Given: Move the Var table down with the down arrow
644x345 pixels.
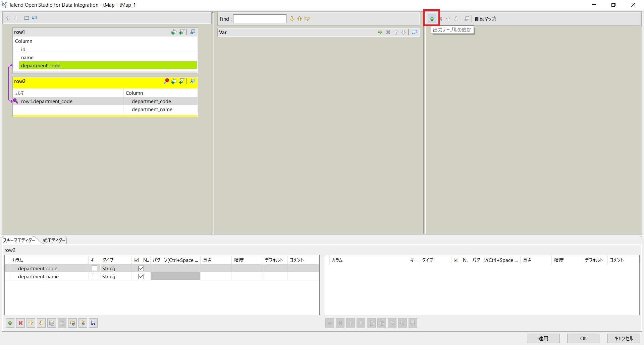Looking at the screenshot, I should point(404,32).
